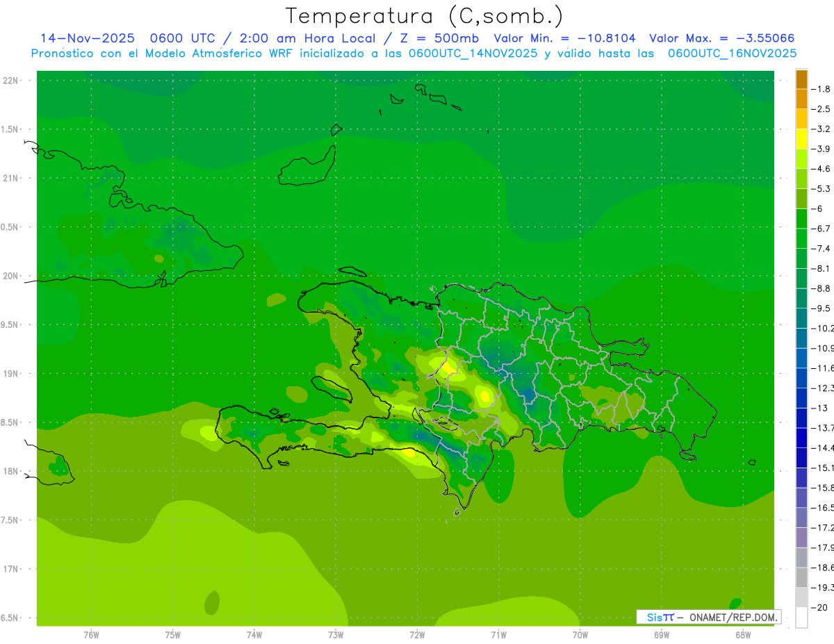Click the '76W' longitude label
834x644 pixels.
[91, 635]
